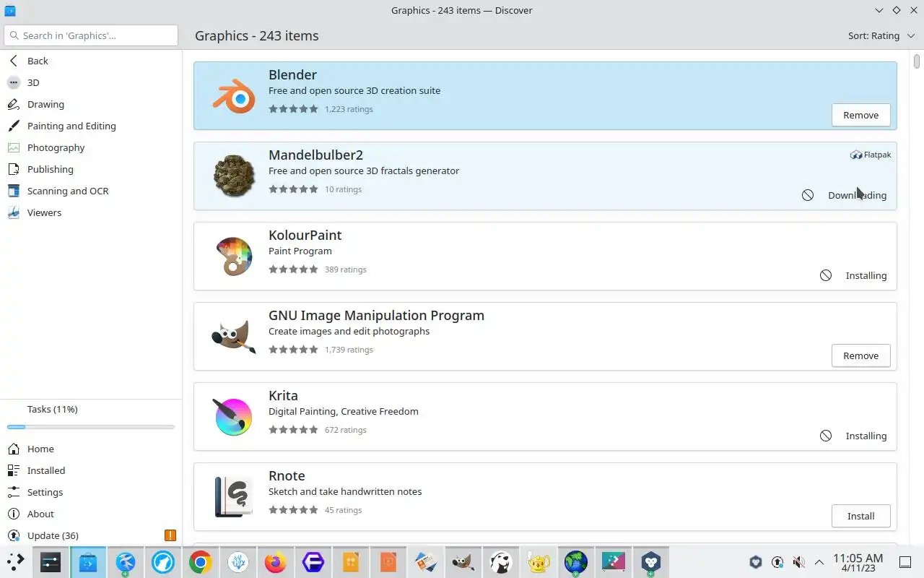
Task: Focus the Search in 'Graphics' field
Action: [91, 35]
